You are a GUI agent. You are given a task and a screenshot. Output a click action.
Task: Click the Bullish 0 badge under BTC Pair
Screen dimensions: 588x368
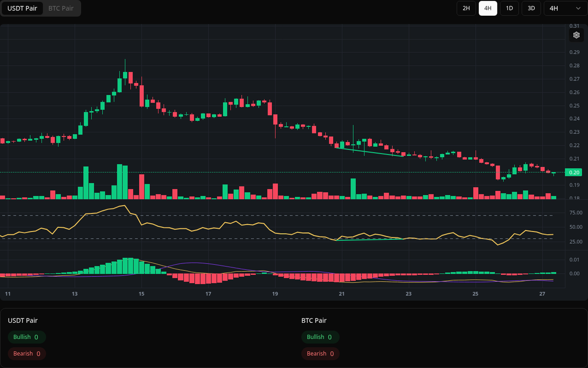320,337
